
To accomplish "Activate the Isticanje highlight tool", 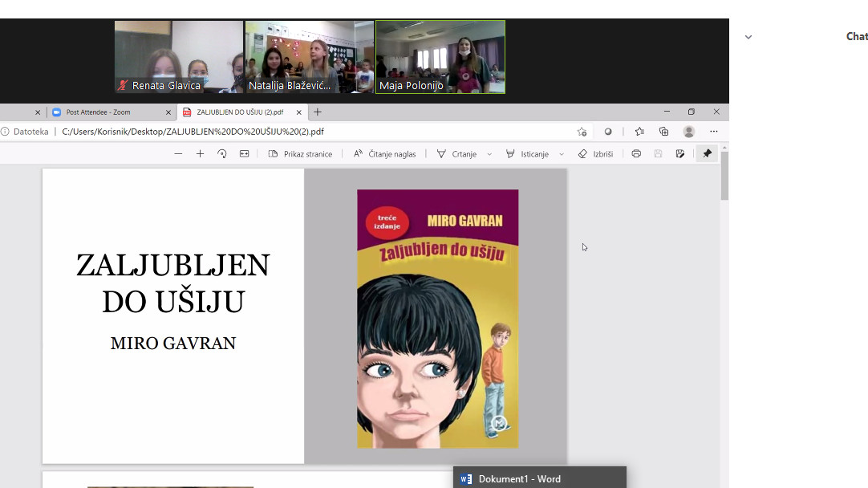I will click(x=527, y=154).
